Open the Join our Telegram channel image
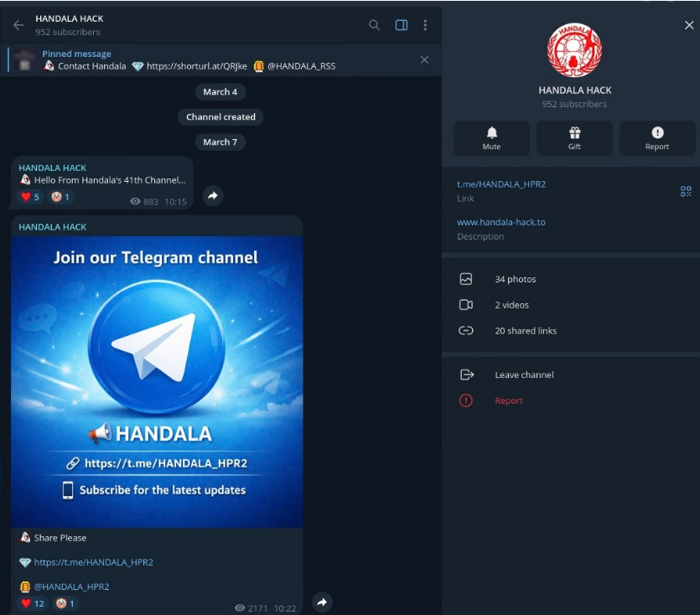The height and width of the screenshot is (615, 700). click(x=157, y=381)
